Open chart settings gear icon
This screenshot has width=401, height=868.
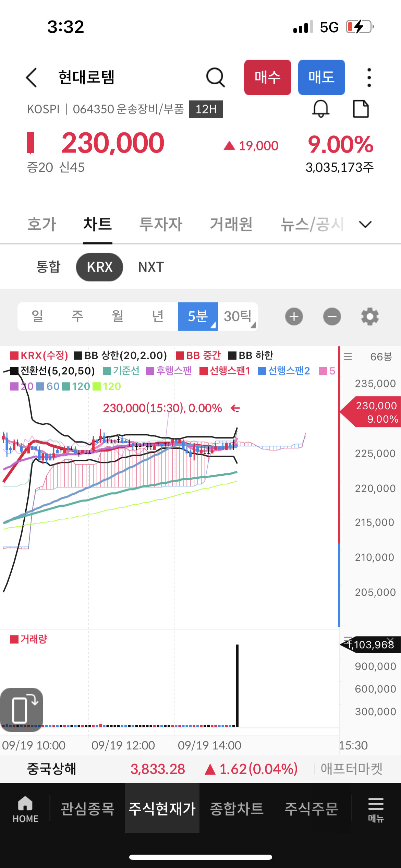[370, 316]
